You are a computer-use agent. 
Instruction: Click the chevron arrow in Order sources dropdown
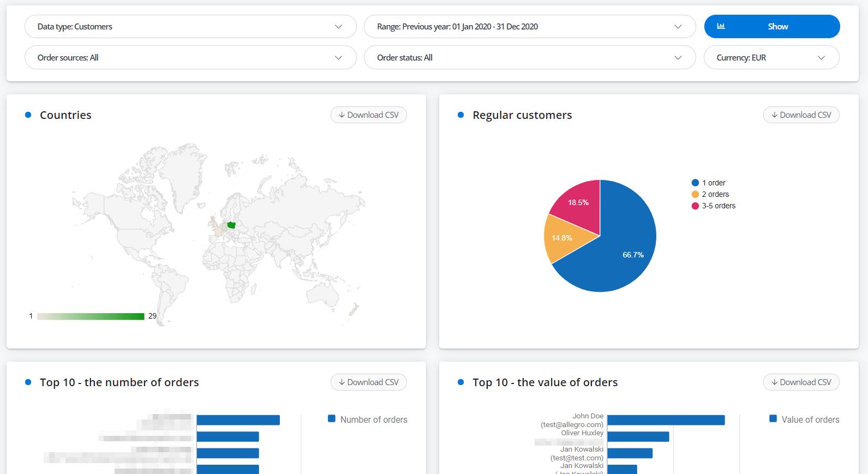pos(338,57)
